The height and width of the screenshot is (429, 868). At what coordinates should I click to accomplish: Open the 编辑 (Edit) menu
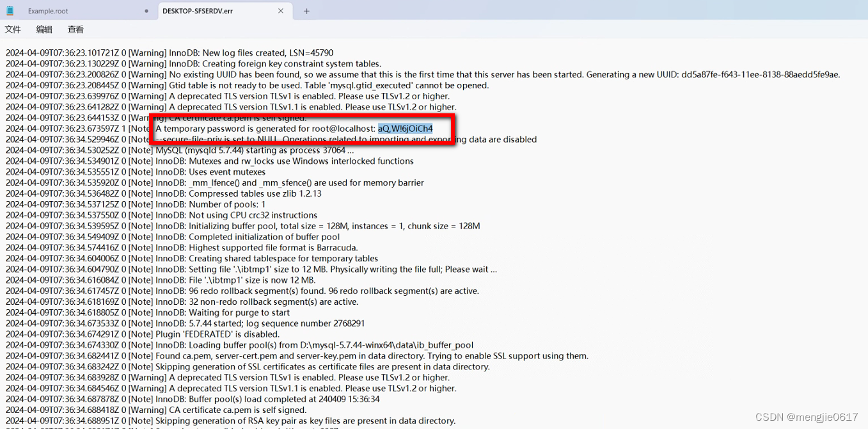coord(43,29)
